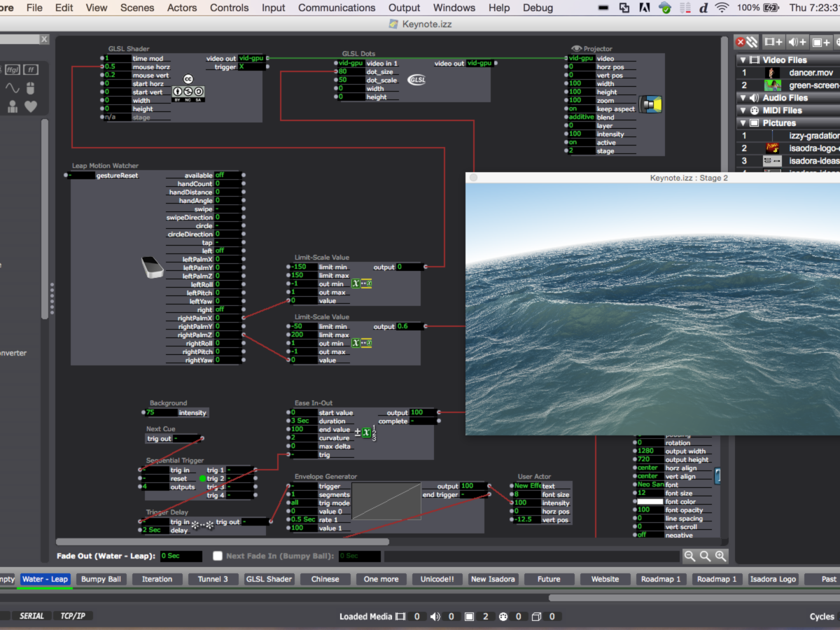Click the user actors person icon
Image resolution: width=840 pixels, height=630 pixels.
[x=13, y=106]
